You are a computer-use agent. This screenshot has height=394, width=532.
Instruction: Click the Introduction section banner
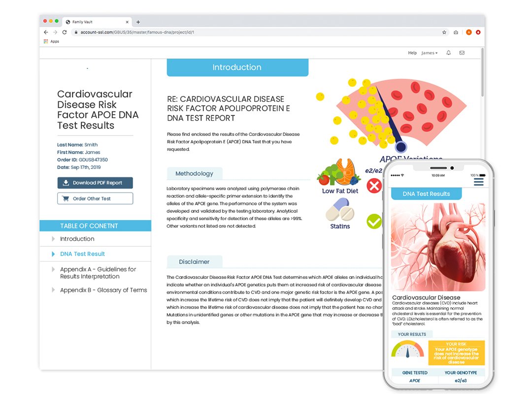[x=237, y=67]
